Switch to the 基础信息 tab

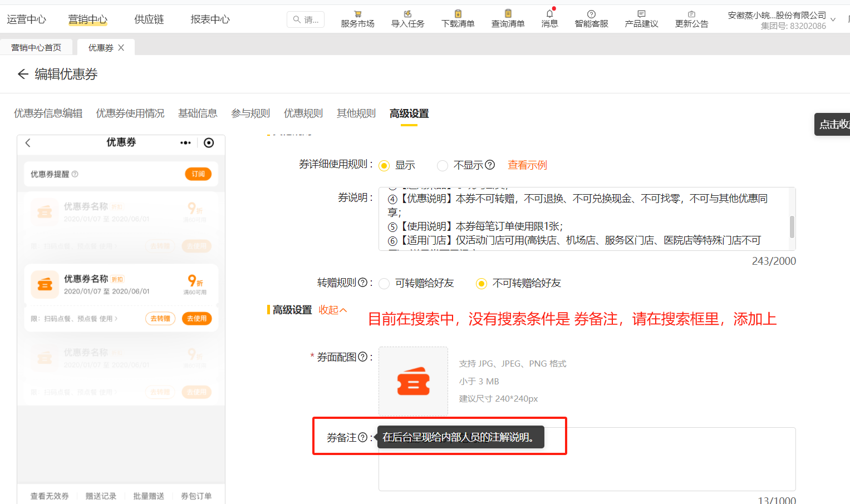(198, 113)
